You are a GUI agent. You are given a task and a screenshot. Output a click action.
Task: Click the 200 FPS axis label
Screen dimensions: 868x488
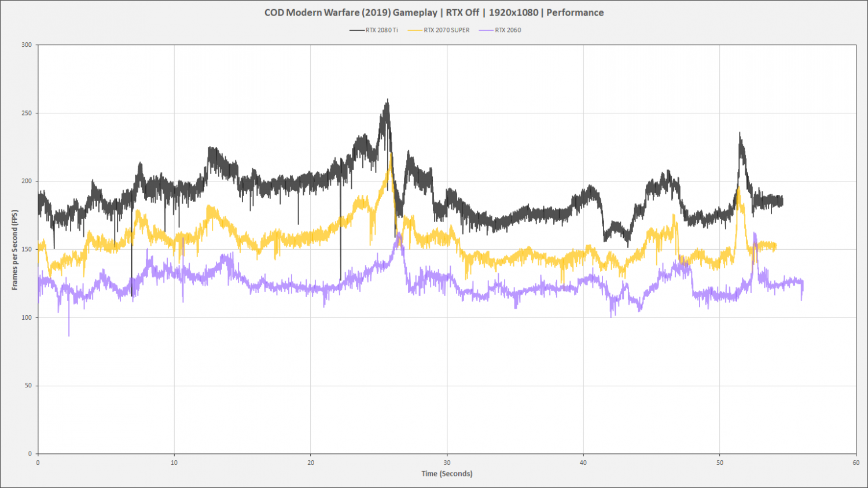click(x=27, y=181)
